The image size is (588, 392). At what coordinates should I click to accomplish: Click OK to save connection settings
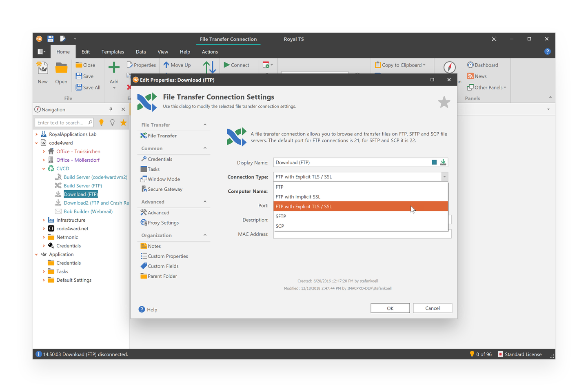(390, 308)
